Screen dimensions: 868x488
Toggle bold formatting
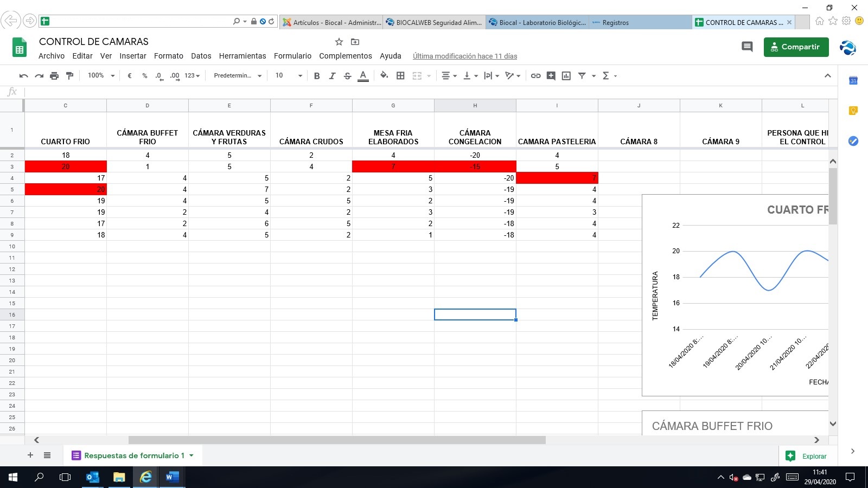pos(317,76)
